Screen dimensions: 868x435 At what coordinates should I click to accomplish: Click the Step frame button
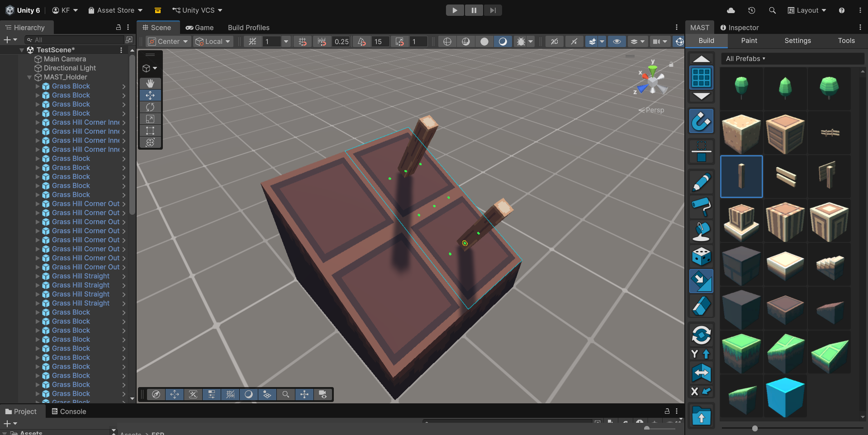click(493, 10)
